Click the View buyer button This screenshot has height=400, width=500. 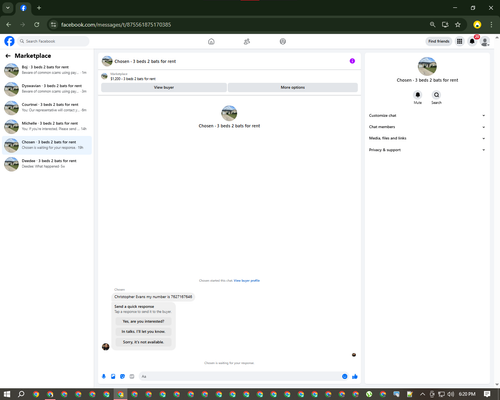(164, 87)
